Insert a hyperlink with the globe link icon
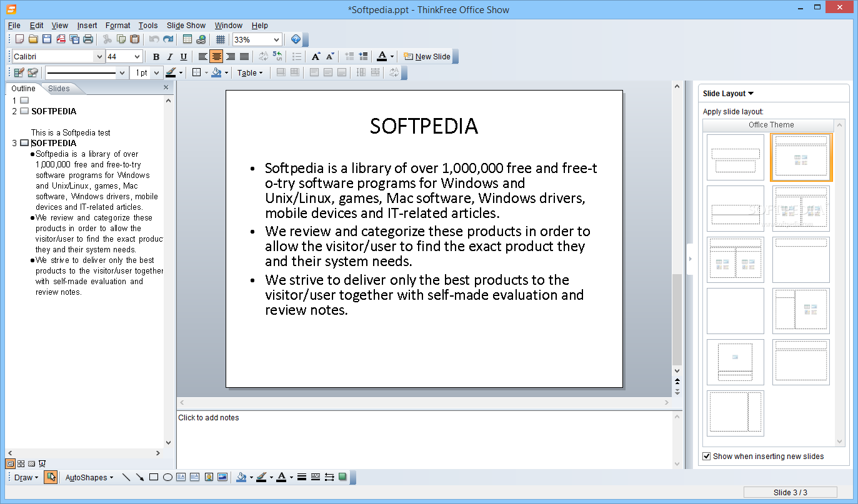Screen dimensions: 858x504 [201, 39]
